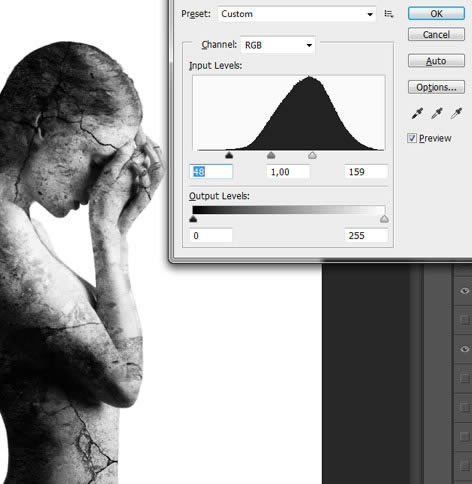Viewport: 472px width, 484px height.
Task: Click the midtone gamma field showing 1,00
Action: click(288, 172)
